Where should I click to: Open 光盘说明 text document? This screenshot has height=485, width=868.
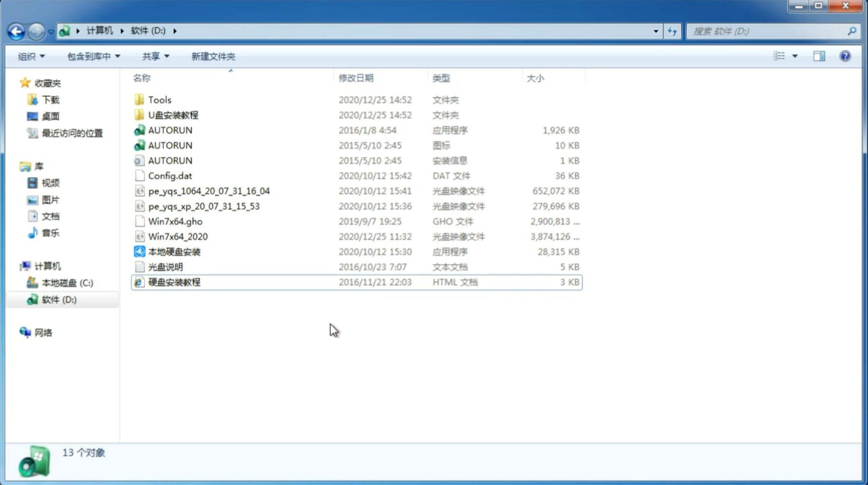pos(166,266)
